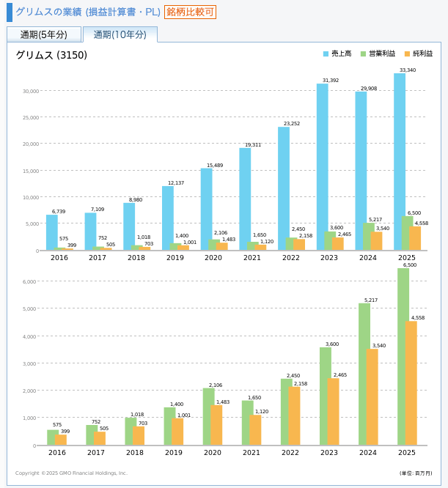Click the 2016 sales bar labeled 6,739
The image size is (448, 488).
tap(51, 232)
